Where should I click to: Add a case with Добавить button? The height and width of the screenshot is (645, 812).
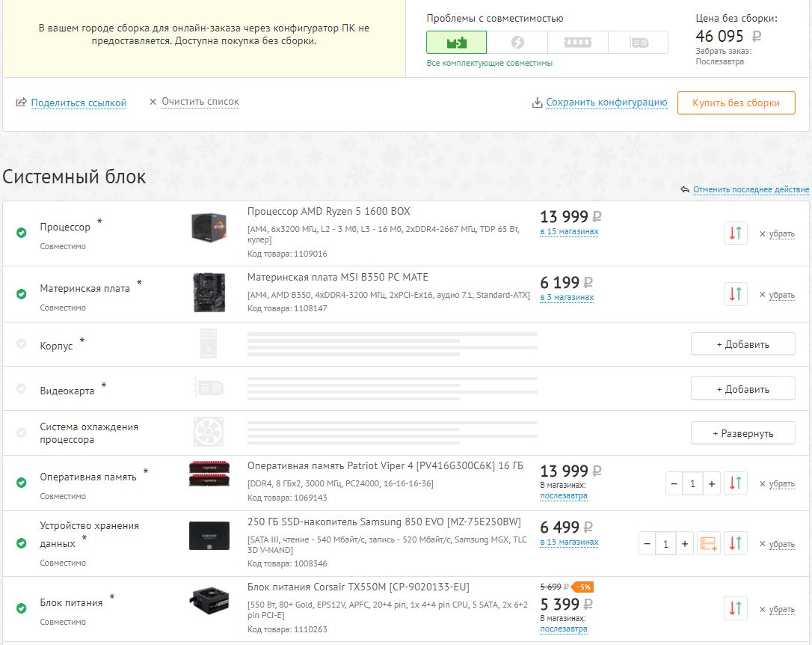coord(743,344)
